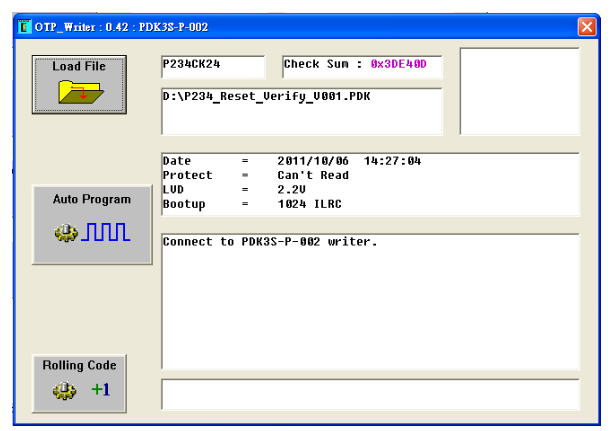Select the P234CK24 chip name field
This screenshot has height=431, width=615.
pos(213,66)
